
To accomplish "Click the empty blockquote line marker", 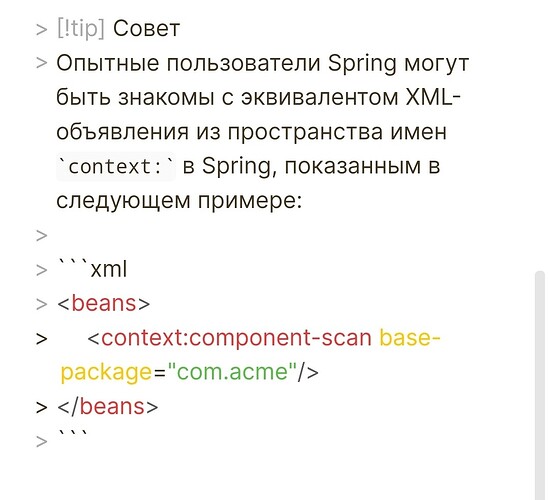I will pos(41,235).
